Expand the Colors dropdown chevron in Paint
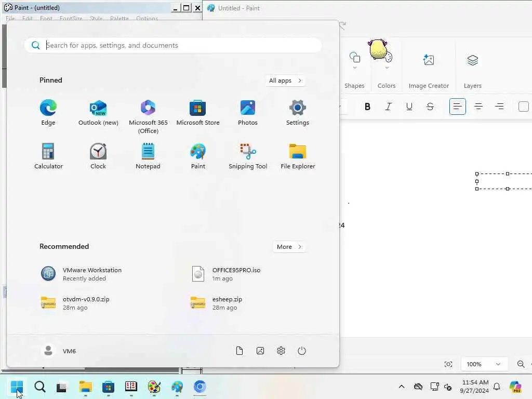 (387, 68)
